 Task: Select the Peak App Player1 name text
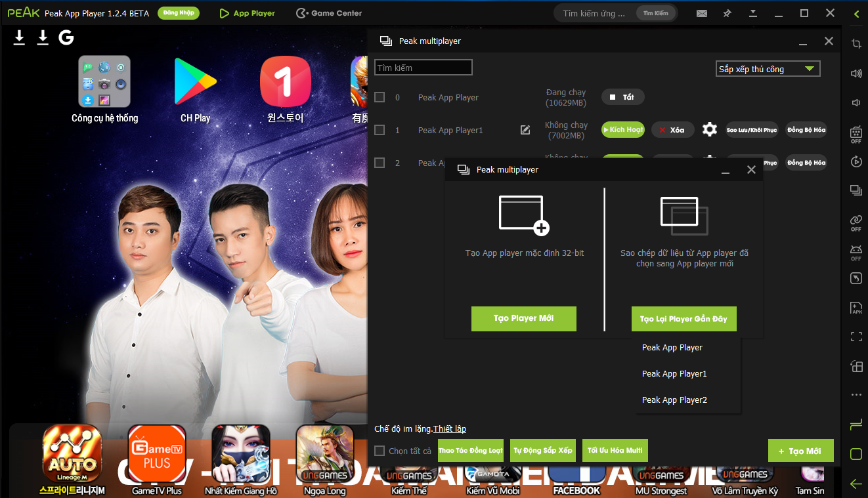coord(450,130)
